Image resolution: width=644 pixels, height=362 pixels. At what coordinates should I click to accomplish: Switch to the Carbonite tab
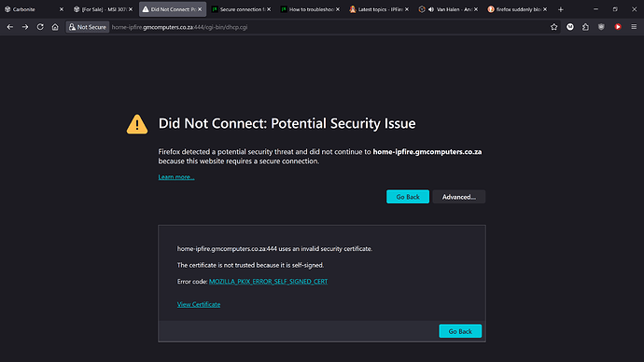(34, 9)
